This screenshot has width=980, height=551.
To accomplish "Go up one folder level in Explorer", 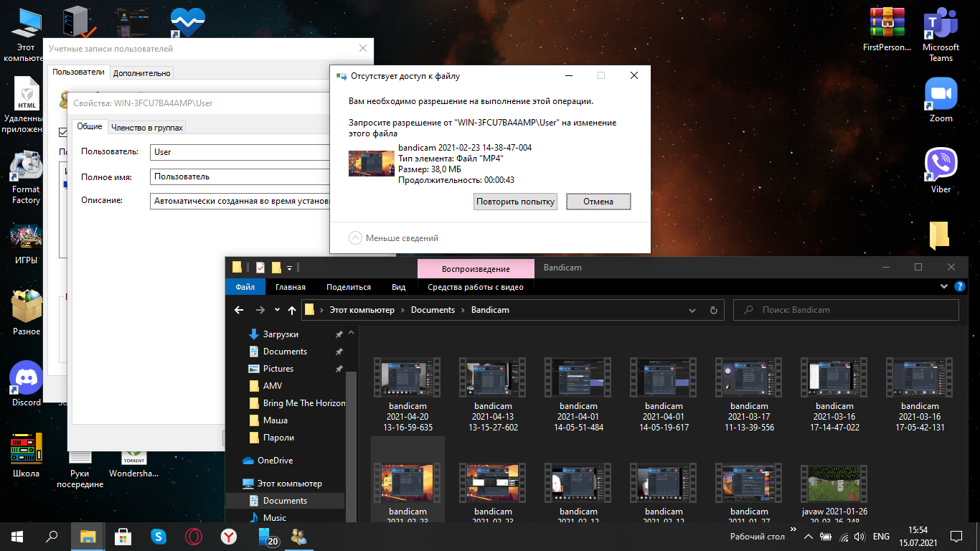I will (291, 310).
